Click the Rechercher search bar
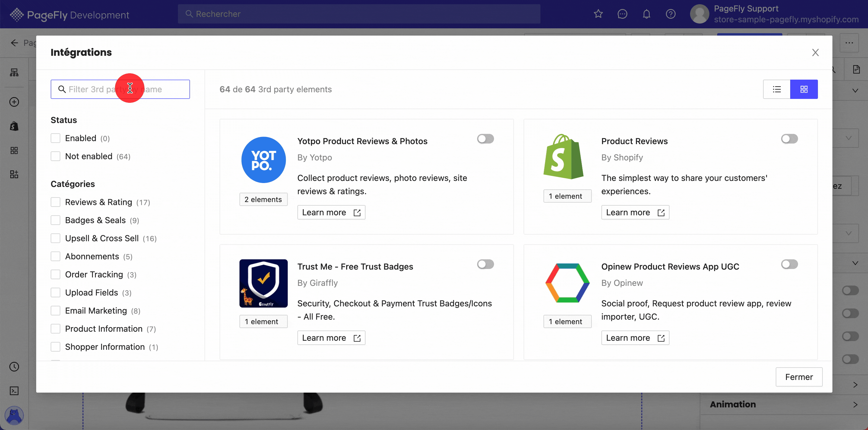Screen dimensions: 868x430 pos(359,14)
